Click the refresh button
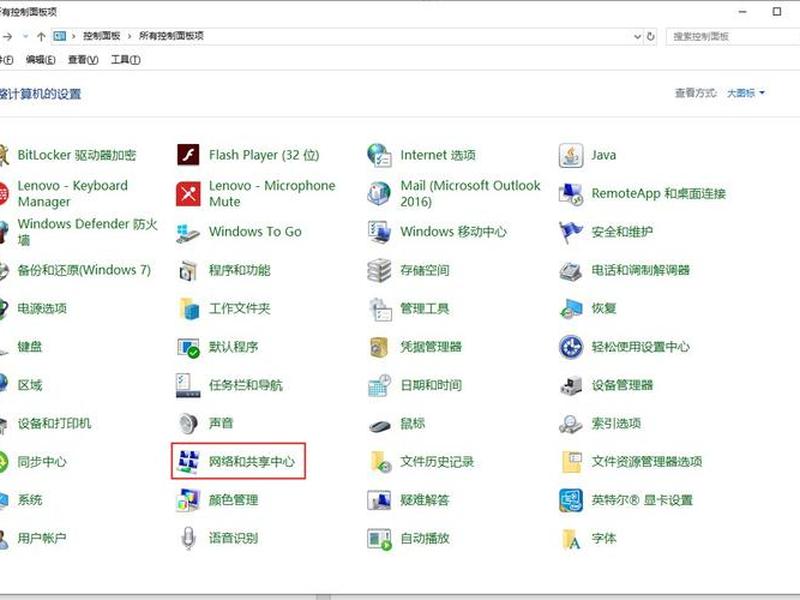 [651, 36]
